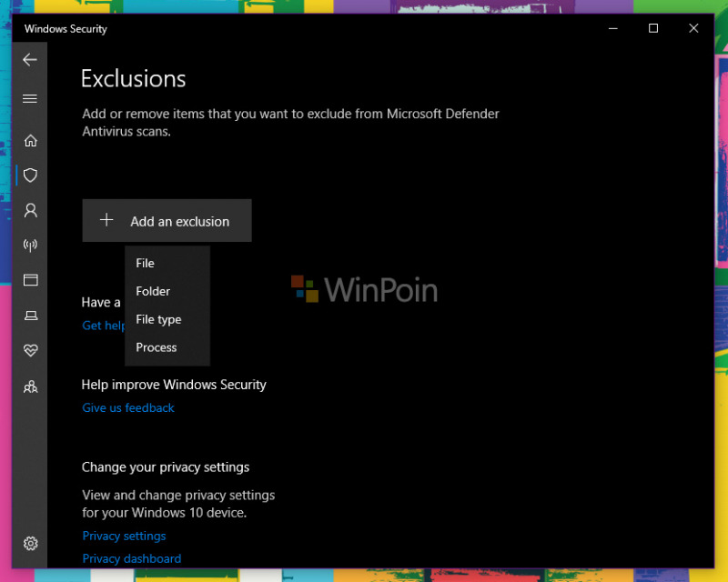Click the Add an exclusion button
Screen dimensions: 728x582
167,220
